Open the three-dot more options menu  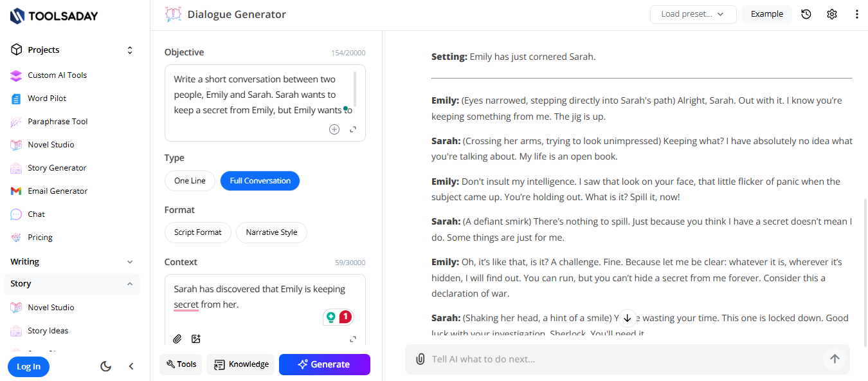(x=856, y=14)
